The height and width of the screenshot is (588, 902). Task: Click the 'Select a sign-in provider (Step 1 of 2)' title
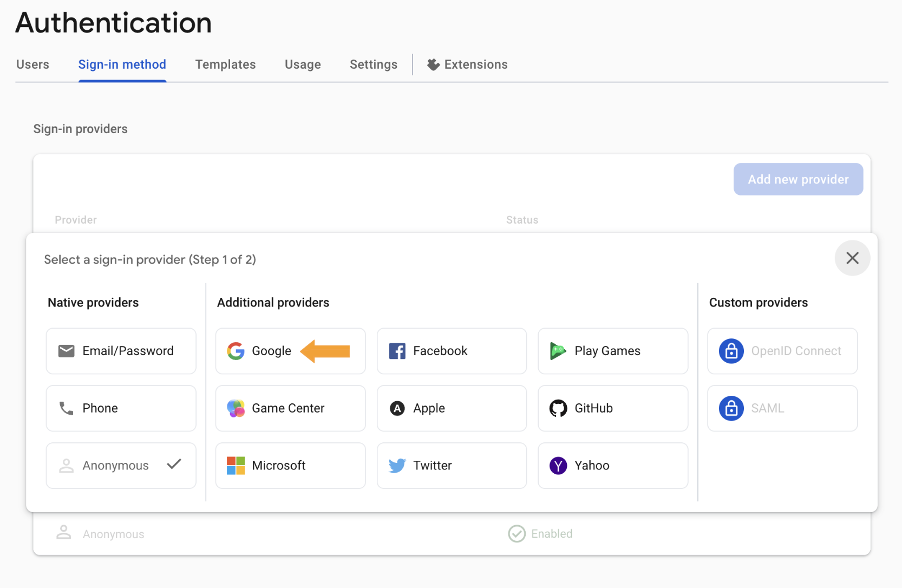tap(150, 260)
